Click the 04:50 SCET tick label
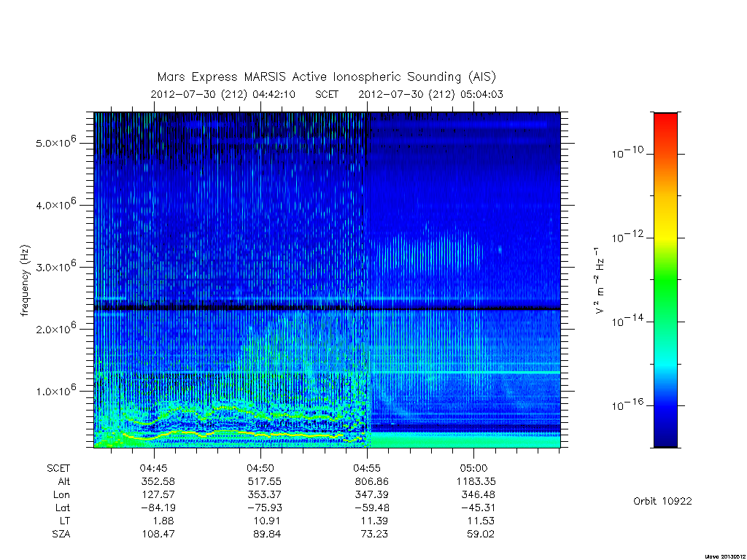This screenshot has height=560, width=747. pos(260,468)
